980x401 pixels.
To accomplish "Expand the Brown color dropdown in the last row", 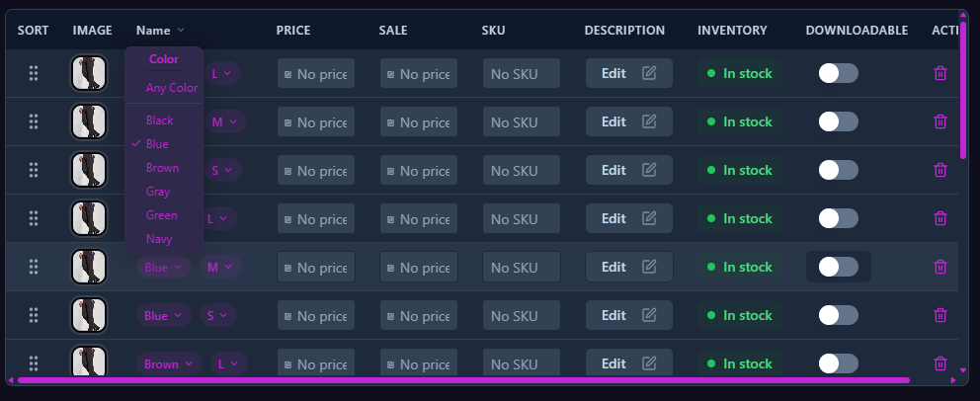I will pyautogui.click(x=169, y=364).
